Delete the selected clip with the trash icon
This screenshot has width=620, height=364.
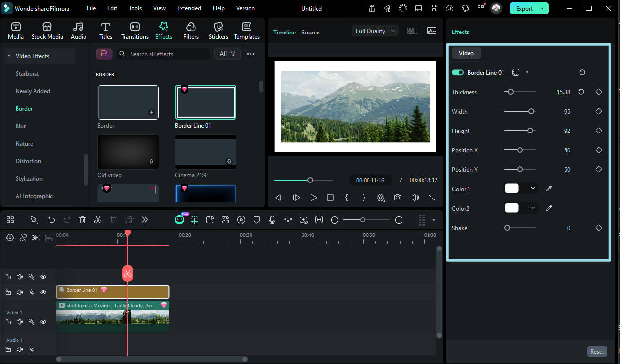(83, 219)
